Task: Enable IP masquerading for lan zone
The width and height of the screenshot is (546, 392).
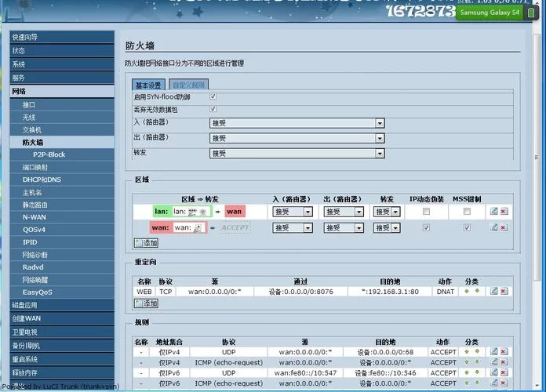Action: pyautogui.click(x=426, y=212)
